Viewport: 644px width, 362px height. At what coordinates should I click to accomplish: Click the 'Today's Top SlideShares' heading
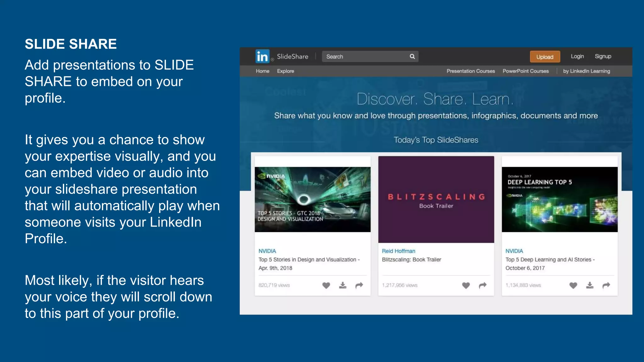point(436,140)
